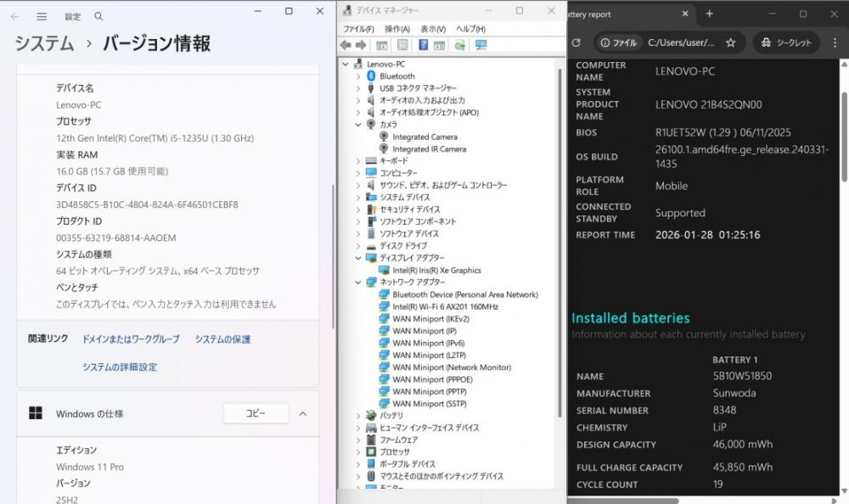Open a new browser tab with plus

click(x=709, y=14)
